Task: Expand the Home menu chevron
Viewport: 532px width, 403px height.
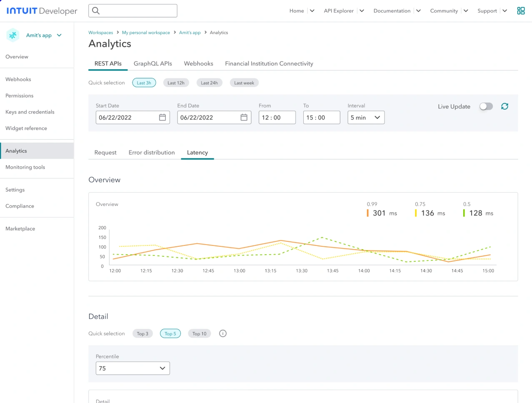Action: 312,11
